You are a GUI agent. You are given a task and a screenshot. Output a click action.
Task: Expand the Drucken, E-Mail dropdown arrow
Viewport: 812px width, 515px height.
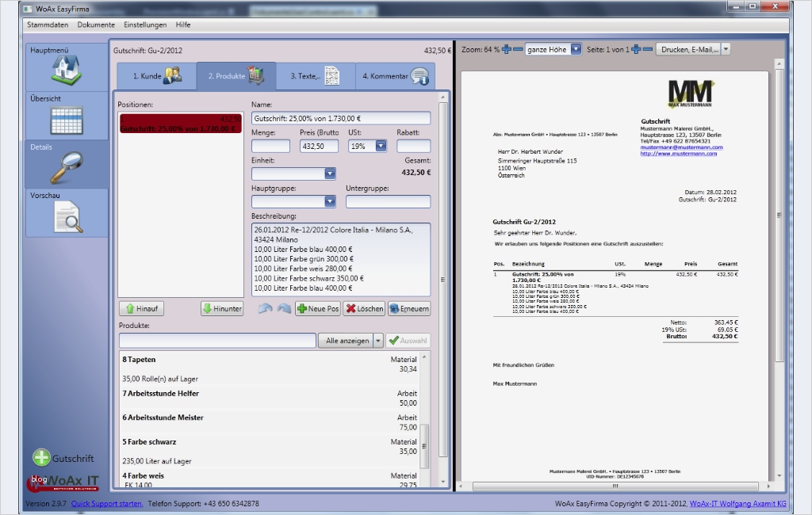pyautogui.click(x=726, y=49)
